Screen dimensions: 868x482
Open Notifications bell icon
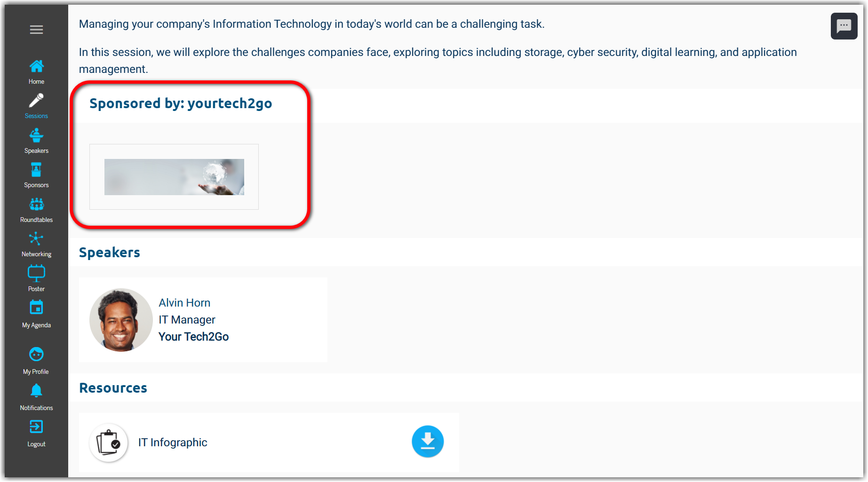[36, 390]
